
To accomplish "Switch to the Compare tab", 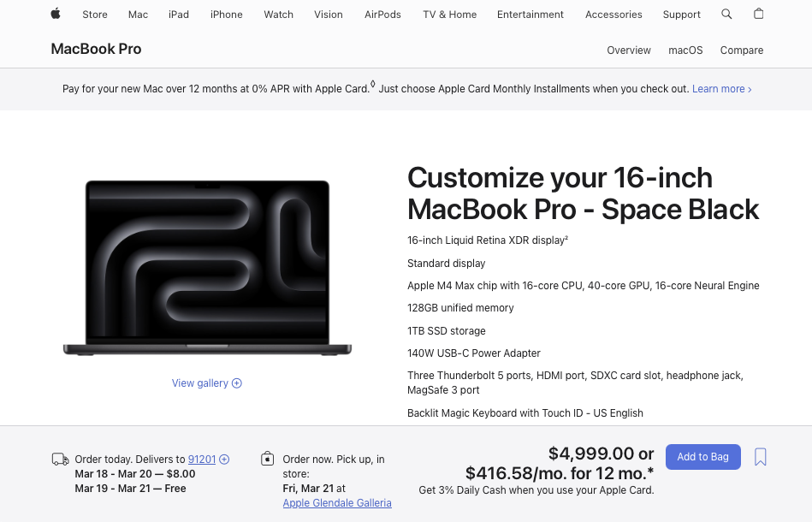I will [x=741, y=50].
